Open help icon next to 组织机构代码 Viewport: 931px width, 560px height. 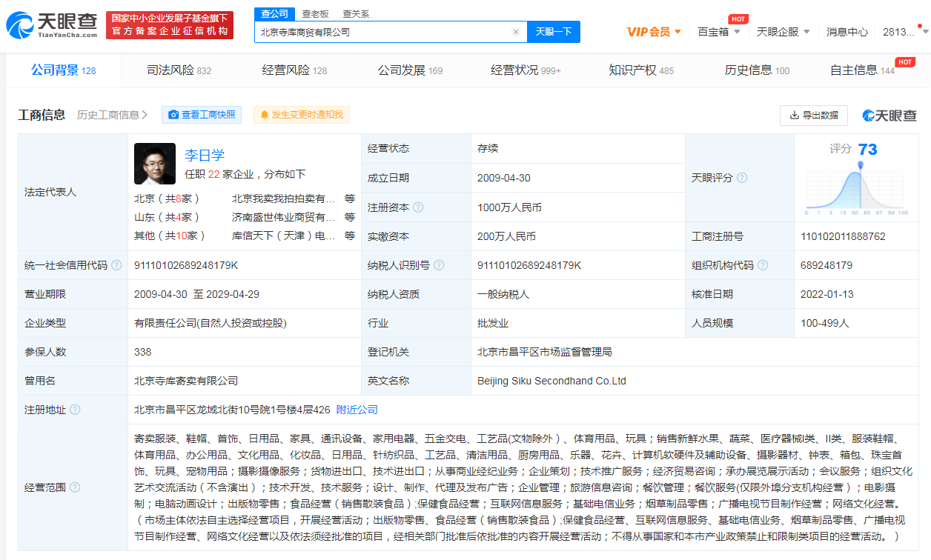763,265
